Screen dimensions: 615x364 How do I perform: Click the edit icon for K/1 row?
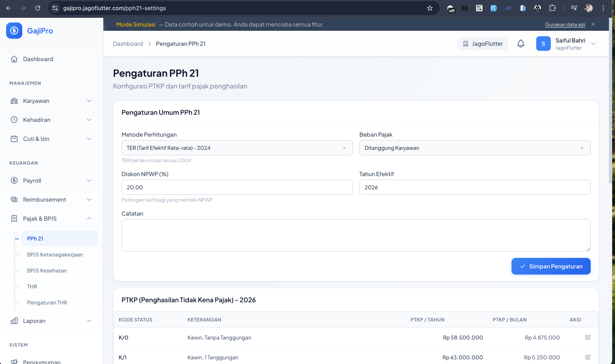pyautogui.click(x=588, y=357)
